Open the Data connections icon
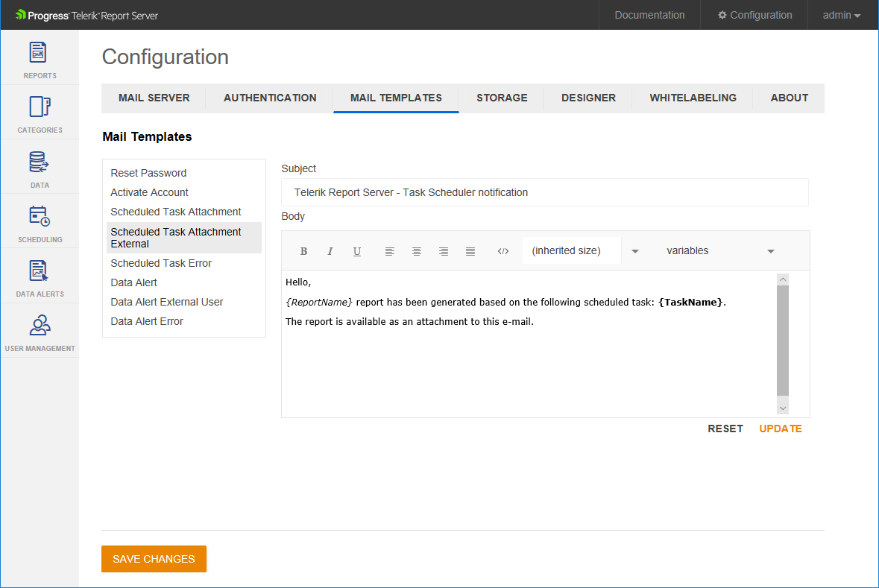Screen dimensions: 879x588 (39, 162)
